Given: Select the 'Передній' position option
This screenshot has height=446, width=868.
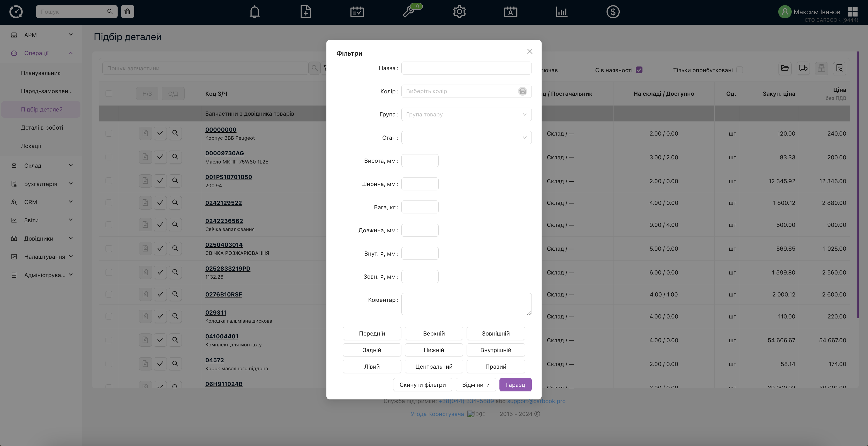Looking at the screenshot, I should coord(372,333).
